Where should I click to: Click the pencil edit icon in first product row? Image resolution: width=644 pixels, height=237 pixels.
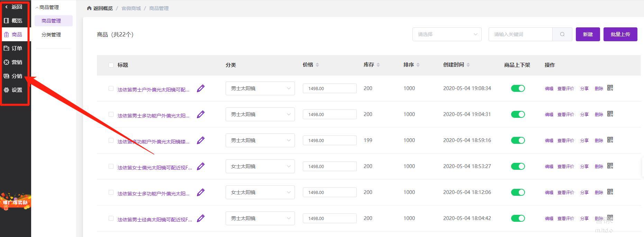(201, 89)
